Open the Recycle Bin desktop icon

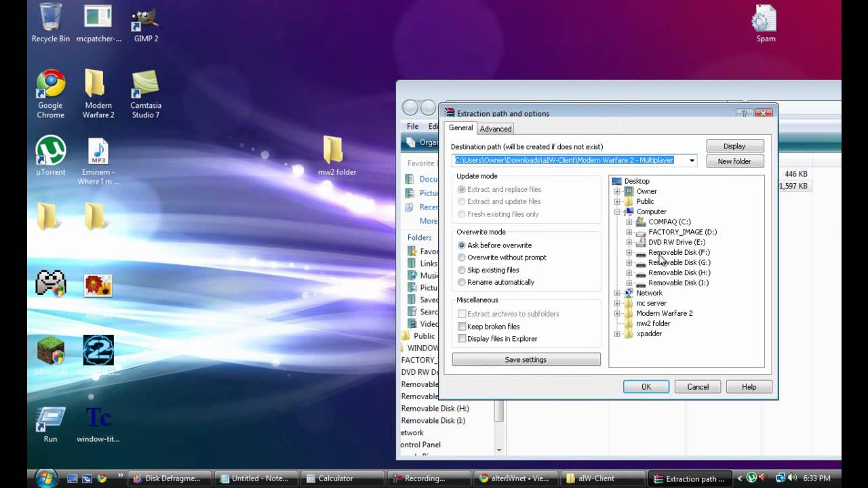tap(50, 22)
